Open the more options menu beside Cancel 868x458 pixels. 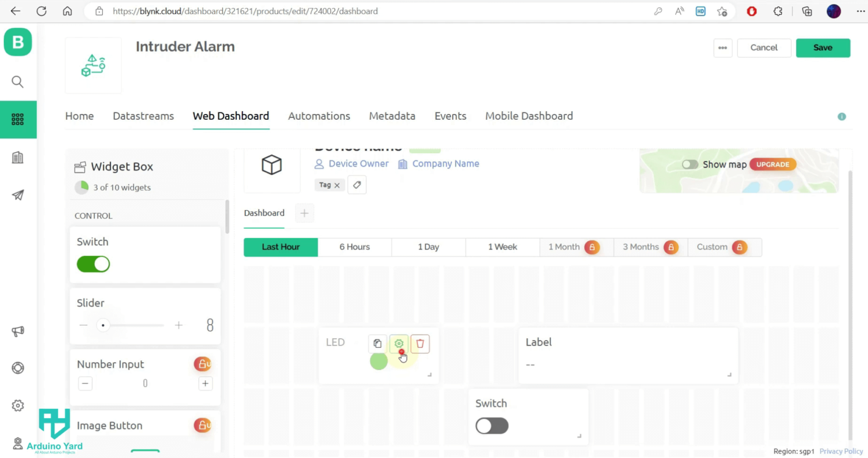722,47
